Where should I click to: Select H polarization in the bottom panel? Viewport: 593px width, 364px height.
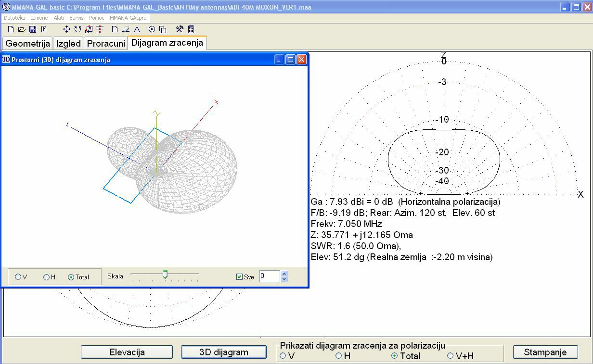click(339, 356)
